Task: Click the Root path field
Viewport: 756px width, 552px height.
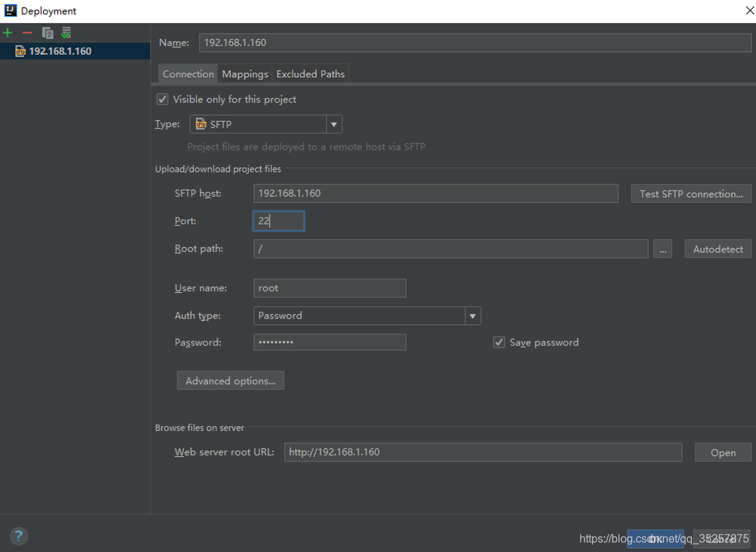Action: point(451,249)
